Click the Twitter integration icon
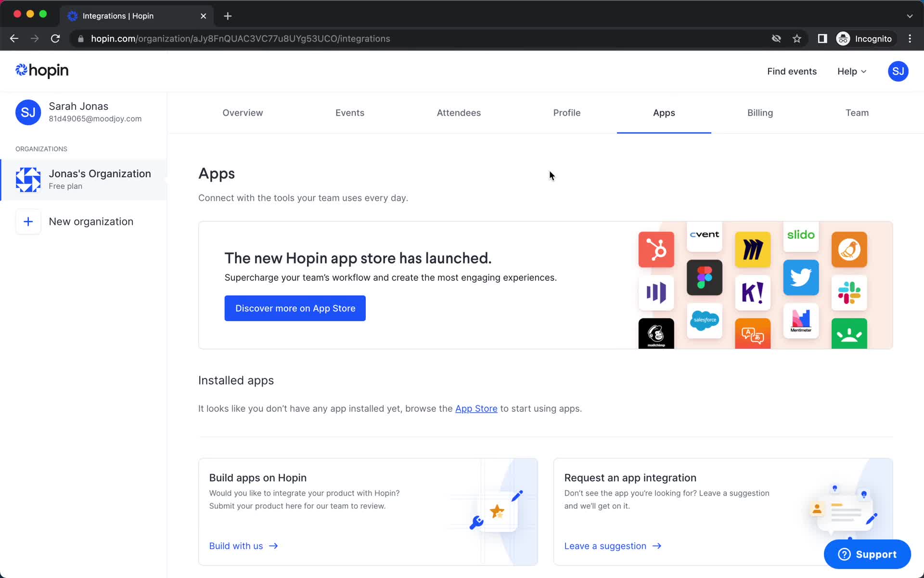This screenshot has height=578, width=924. click(800, 277)
